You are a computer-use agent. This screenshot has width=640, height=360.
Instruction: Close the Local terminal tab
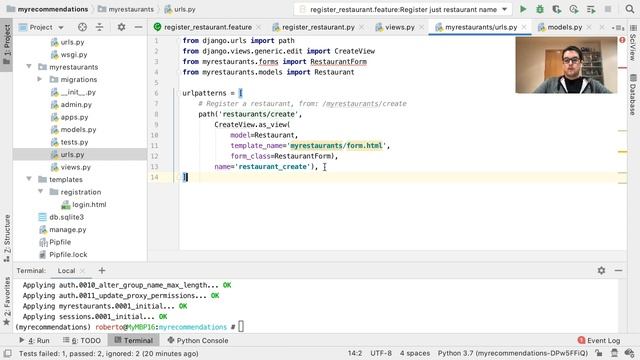click(83, 271)
